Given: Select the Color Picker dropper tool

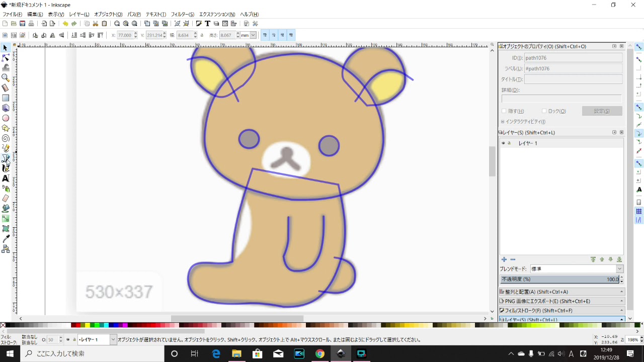Looking at the screenshot, I should tap(6, 238).
